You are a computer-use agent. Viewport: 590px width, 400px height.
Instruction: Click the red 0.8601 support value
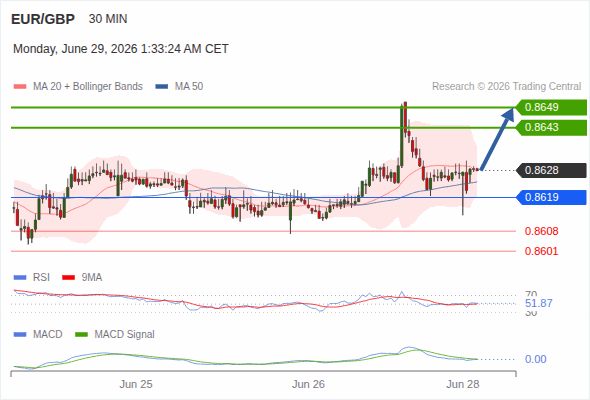pos(541,251)
